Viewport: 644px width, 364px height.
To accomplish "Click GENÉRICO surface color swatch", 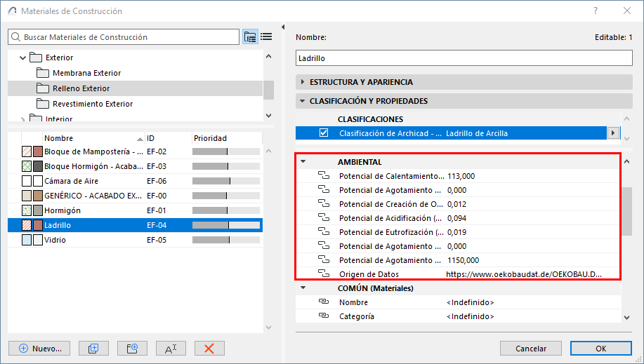I will [x=38, y=196].
